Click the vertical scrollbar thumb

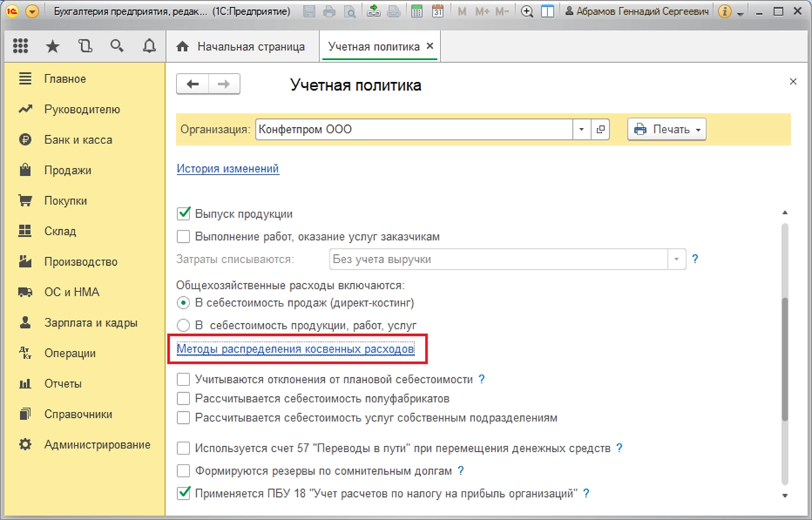pos(784,358)
